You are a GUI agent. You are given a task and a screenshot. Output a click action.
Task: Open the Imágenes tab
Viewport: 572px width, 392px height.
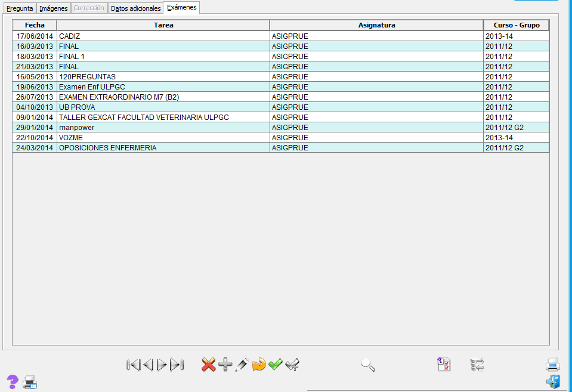(x=54, y=8)
